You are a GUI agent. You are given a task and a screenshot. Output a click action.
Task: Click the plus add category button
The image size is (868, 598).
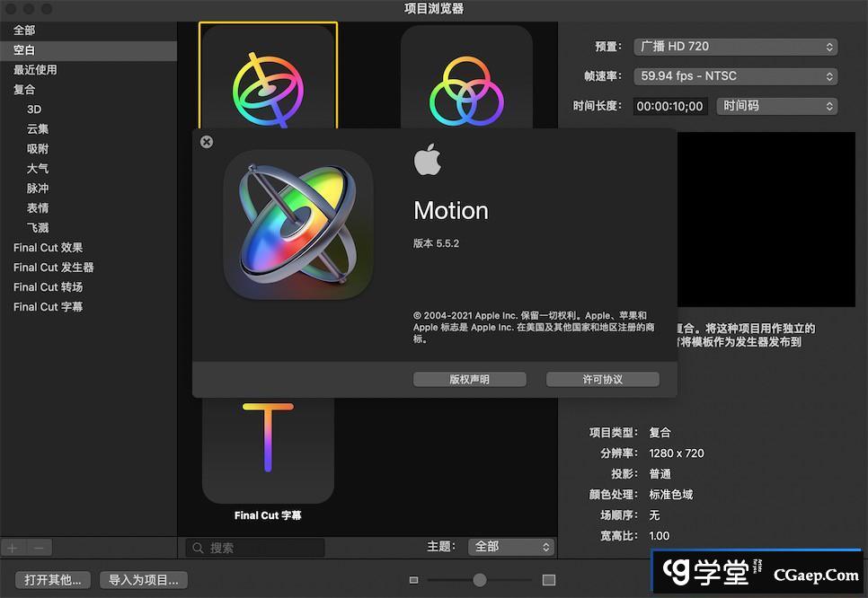(13, 548)
